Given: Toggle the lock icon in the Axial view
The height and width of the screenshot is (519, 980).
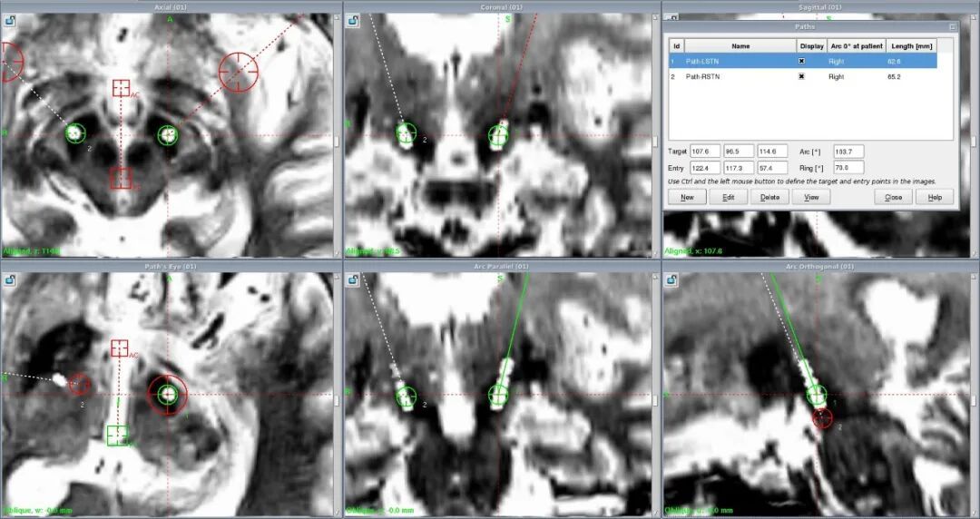Looking at the screenshot, I should point(9,21).
